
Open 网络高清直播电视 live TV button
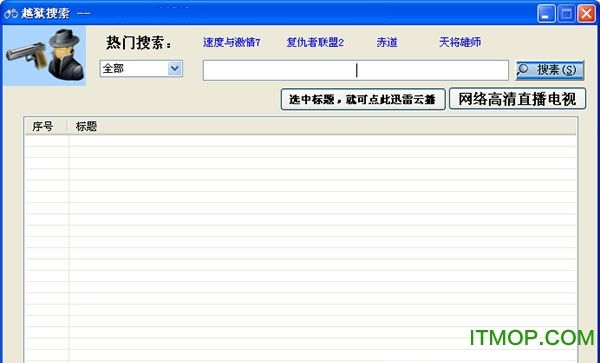tap(517, 99)
